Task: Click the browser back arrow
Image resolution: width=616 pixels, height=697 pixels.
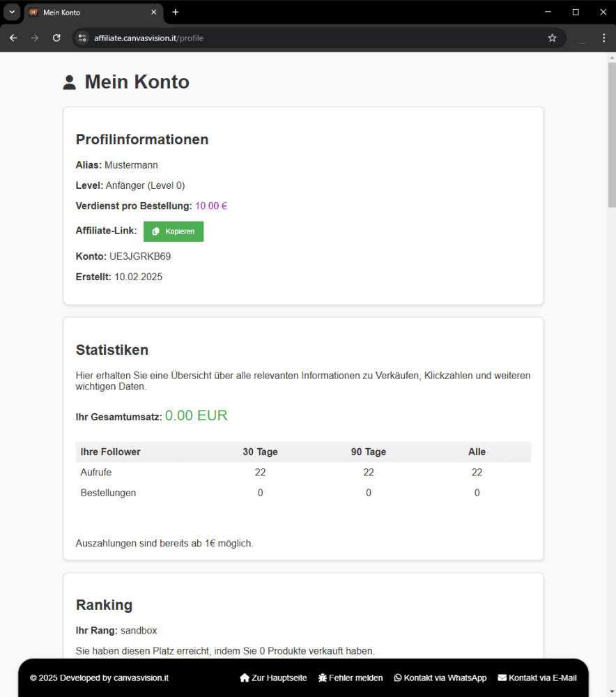Action: (13, 38)
